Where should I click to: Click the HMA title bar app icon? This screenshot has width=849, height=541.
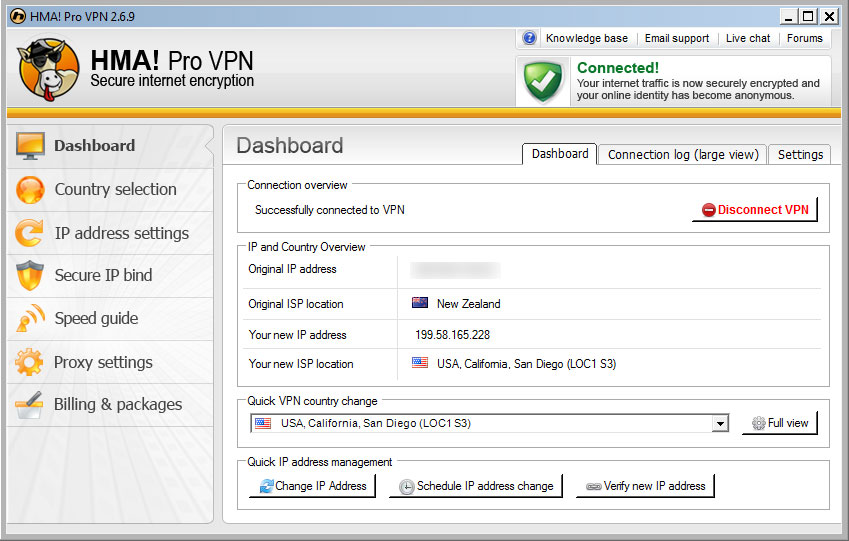pos(18,16)
